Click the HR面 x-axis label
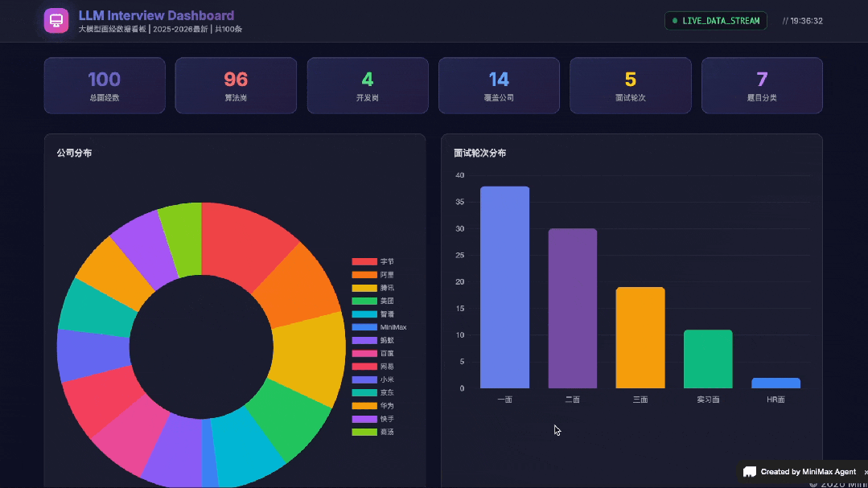 pyautogui.click(x=775, y=400)
